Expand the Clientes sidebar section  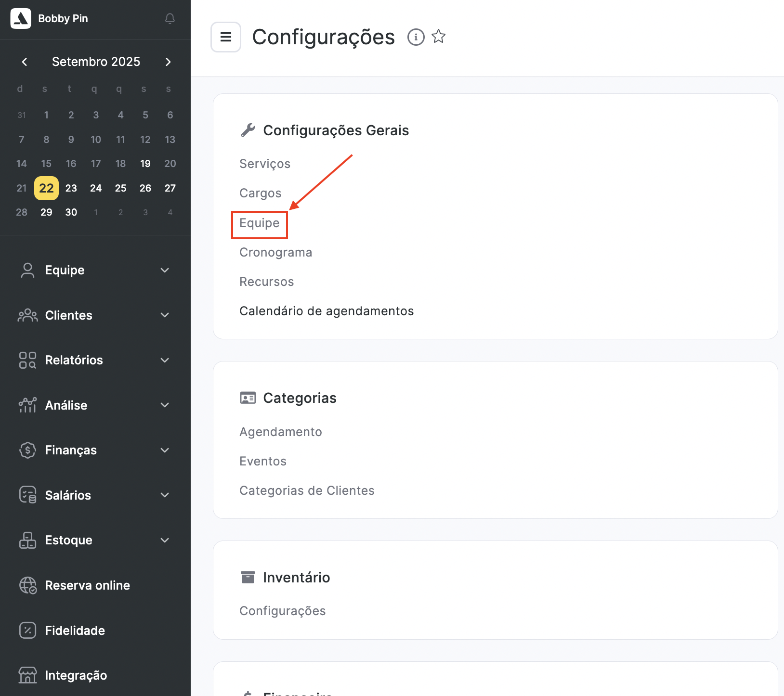point(95,315)
